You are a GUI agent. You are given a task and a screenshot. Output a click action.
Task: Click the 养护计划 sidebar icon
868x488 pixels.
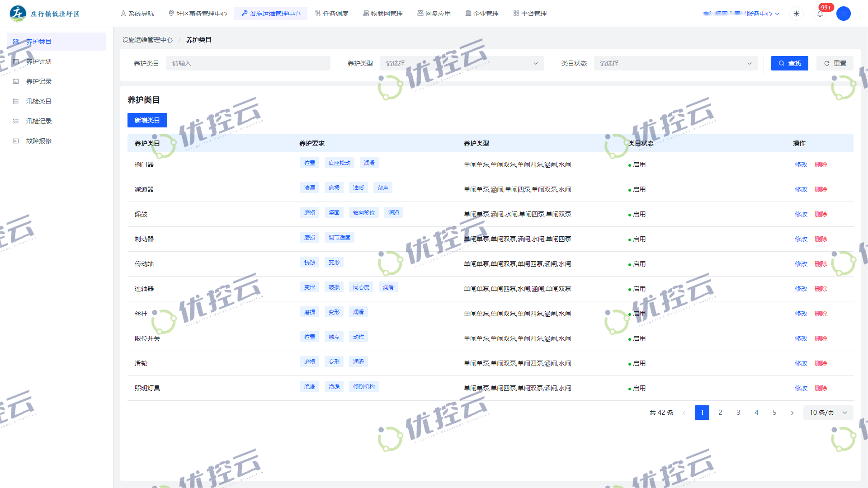pyautogui.click(x=16, y=61)
